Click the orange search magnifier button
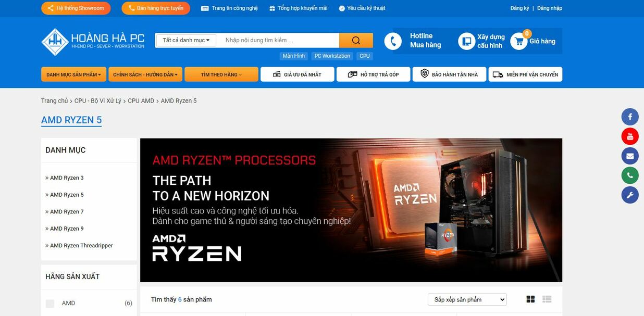 pyautogui.click(x=356, y=41)
